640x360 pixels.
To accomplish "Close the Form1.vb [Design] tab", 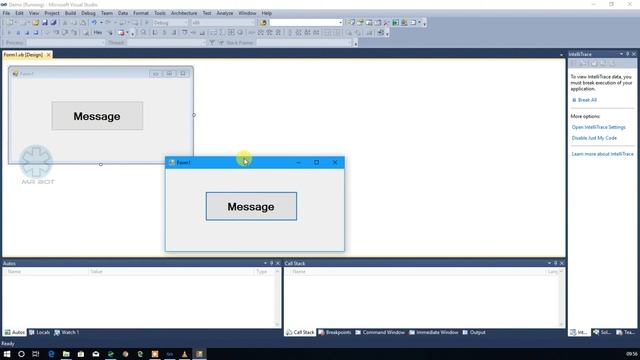I will coord(49,55).
